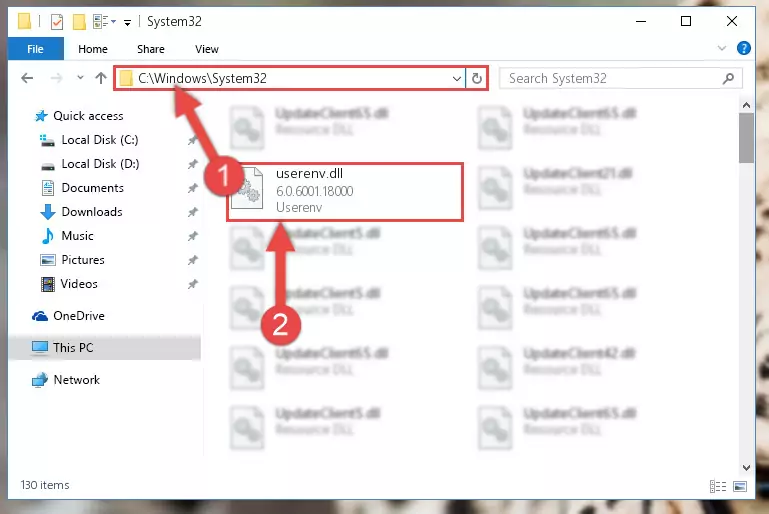769x514 pixels.
Task: Click the pin icon next to Documents
Action: [193, 188]
